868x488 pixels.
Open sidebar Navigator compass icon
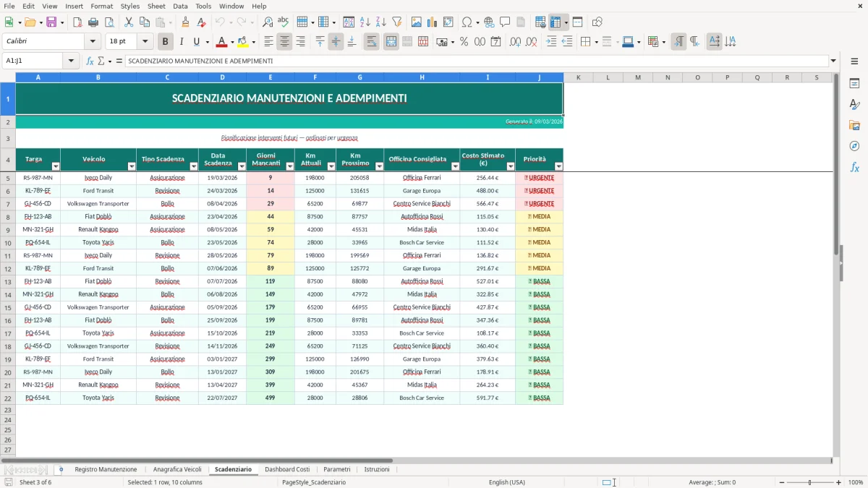point(854,146)
